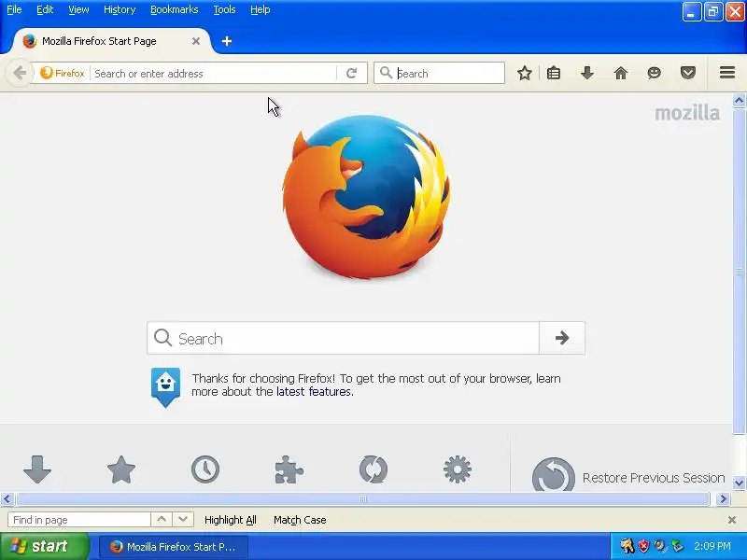747x560 pixels.
Task: Jump to previous find match arrow
Action: [162, 520]
